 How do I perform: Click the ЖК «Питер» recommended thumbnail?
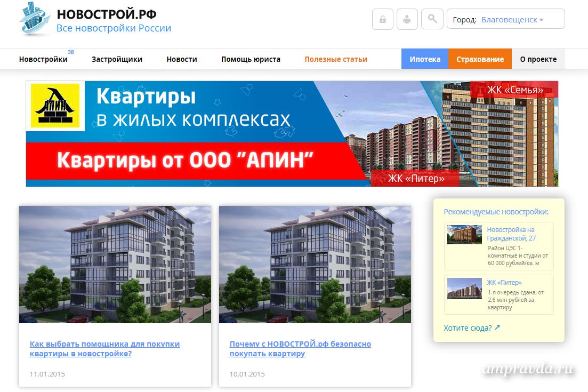click(464, 289)
